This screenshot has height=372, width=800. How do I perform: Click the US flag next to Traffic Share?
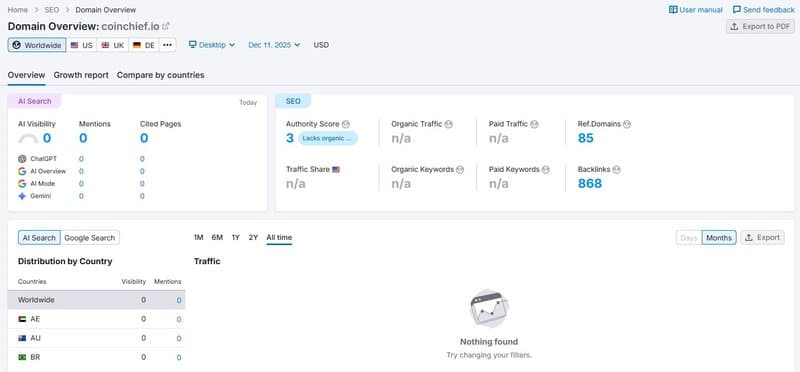pos(336,169)
